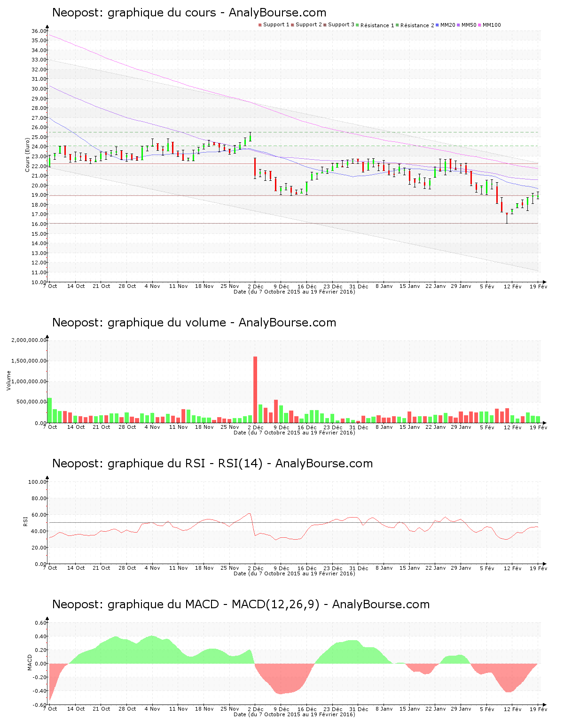Click the 'Neopost: graphique du volume' title
Image resolution: width=564 pixels, height=728 pixels.
[x=139, y=323]
